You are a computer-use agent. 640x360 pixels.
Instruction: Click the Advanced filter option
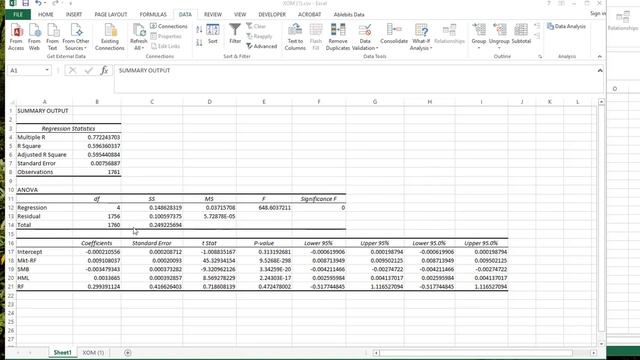tap(262, 46)
